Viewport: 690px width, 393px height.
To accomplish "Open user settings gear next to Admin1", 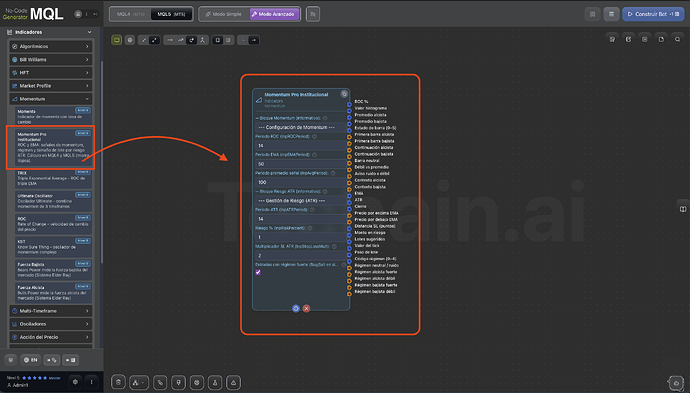I will [75, 382].
